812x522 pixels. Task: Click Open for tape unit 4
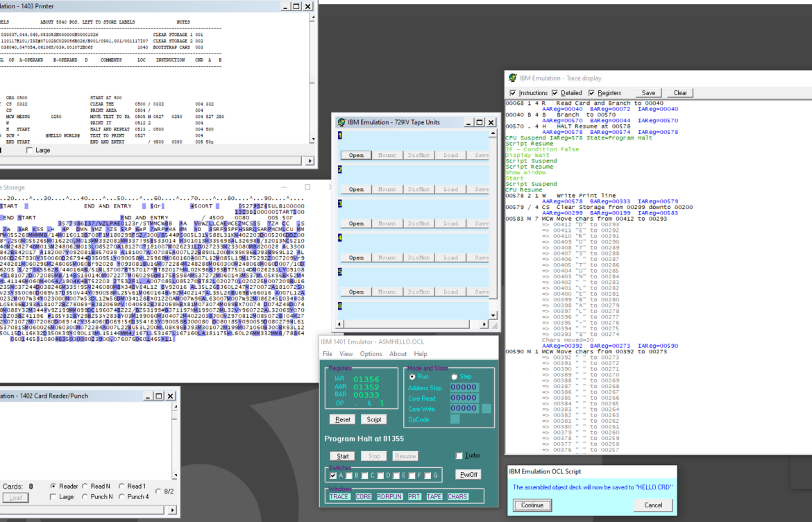click(356, 258)
